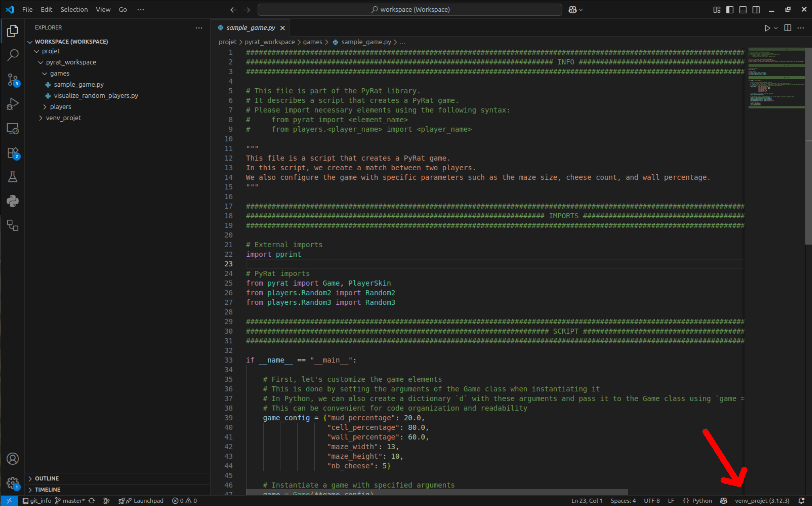Expand the venv_projet folder

coord(63,118)
